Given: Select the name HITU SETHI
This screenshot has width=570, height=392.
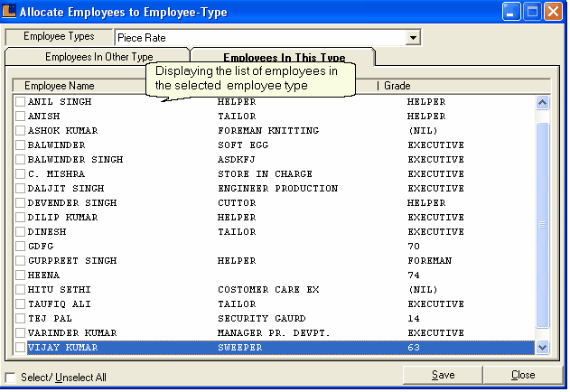Looking at the screenshot, I should pyautogui.click(x=60, y=289).
